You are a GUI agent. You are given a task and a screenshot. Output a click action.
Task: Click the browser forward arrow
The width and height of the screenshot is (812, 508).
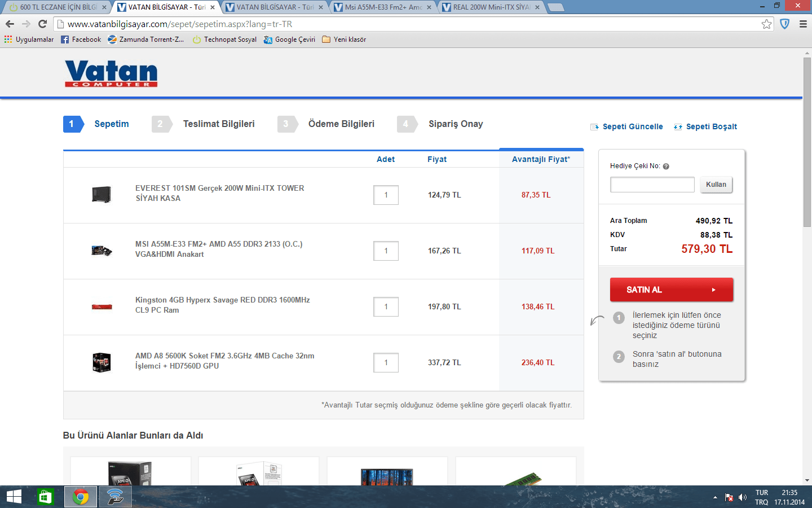[26, 24]
